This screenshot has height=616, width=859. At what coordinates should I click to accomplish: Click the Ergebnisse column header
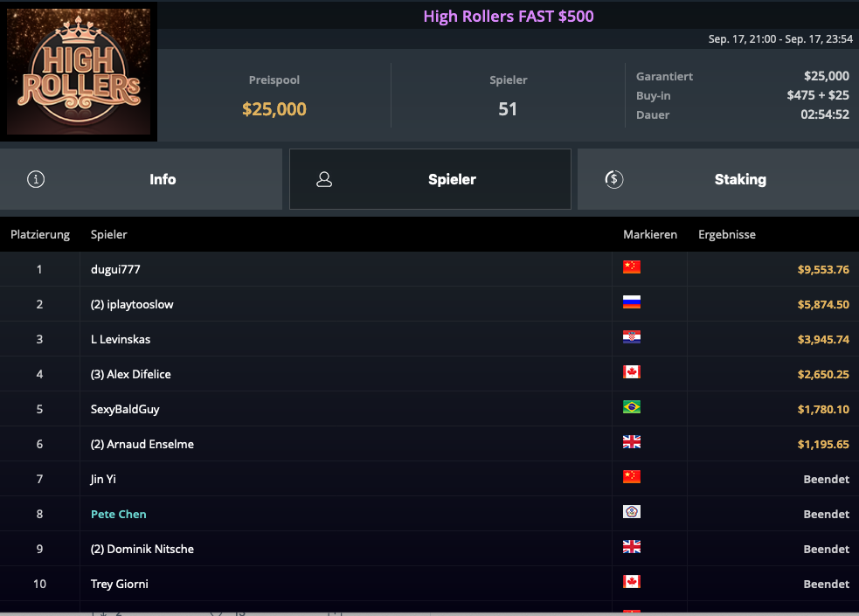726,234
